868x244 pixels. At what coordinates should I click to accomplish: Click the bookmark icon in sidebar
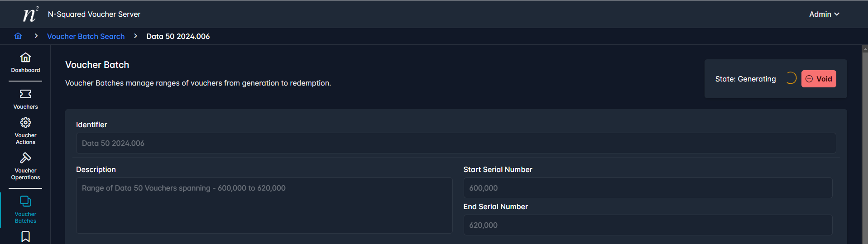point(25,237)
